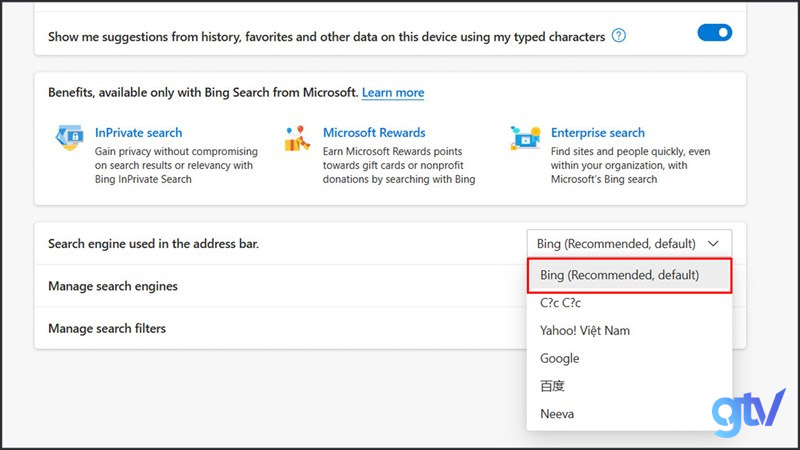The height and width of the screenshot is (450, 800).
Task: Select the 百度 search engine option
Action: coord(552,386)
